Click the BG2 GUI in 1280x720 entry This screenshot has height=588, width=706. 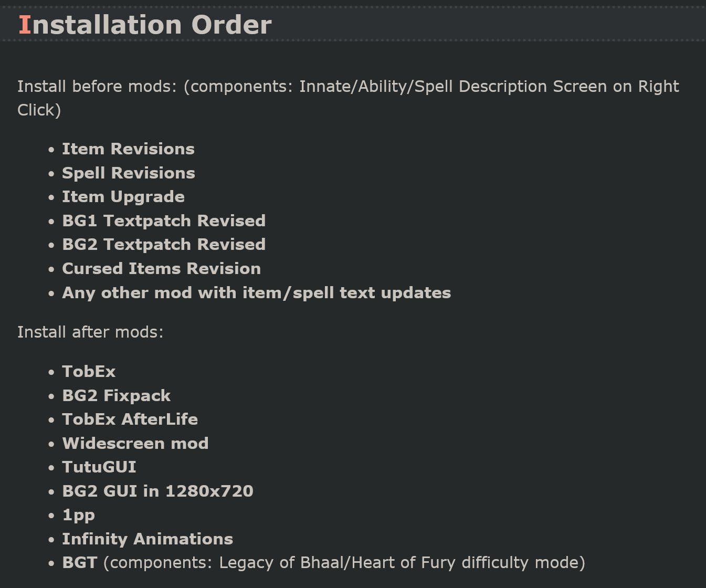point(157,491)
